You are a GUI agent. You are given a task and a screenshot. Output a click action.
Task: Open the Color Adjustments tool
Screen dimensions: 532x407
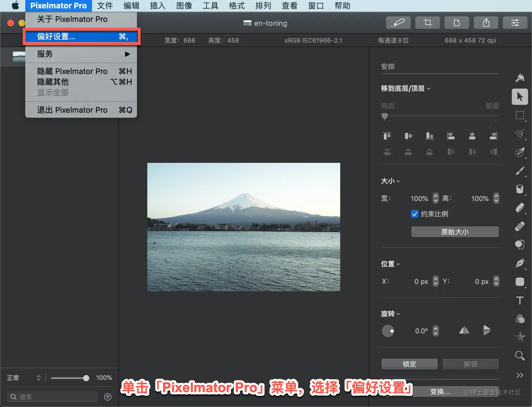(520, 319)
